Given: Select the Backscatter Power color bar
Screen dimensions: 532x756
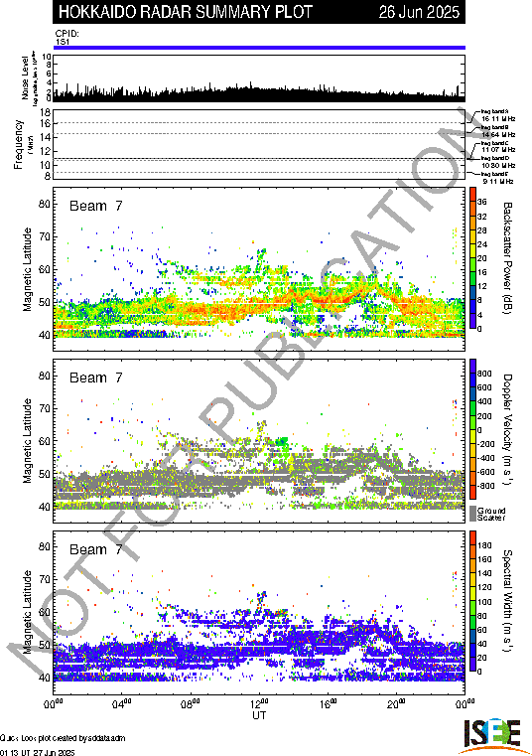Looking at the screenshot, I should tap(472, 258).
